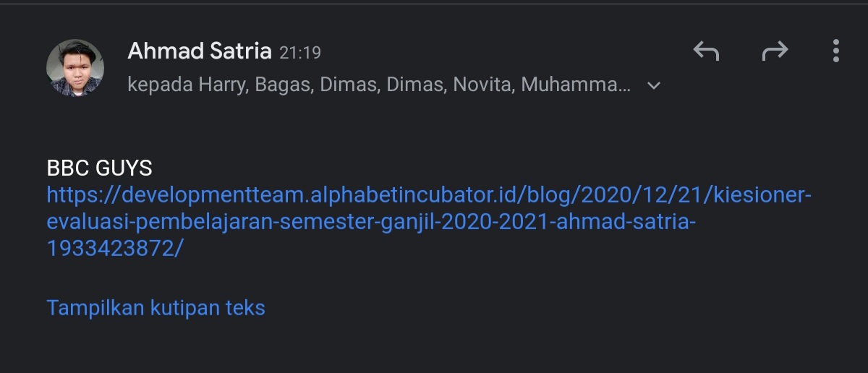Forward this email with the arrow icon
Image resolution: width=868 pixels, height=373 pixels.
tap(775, 51)
